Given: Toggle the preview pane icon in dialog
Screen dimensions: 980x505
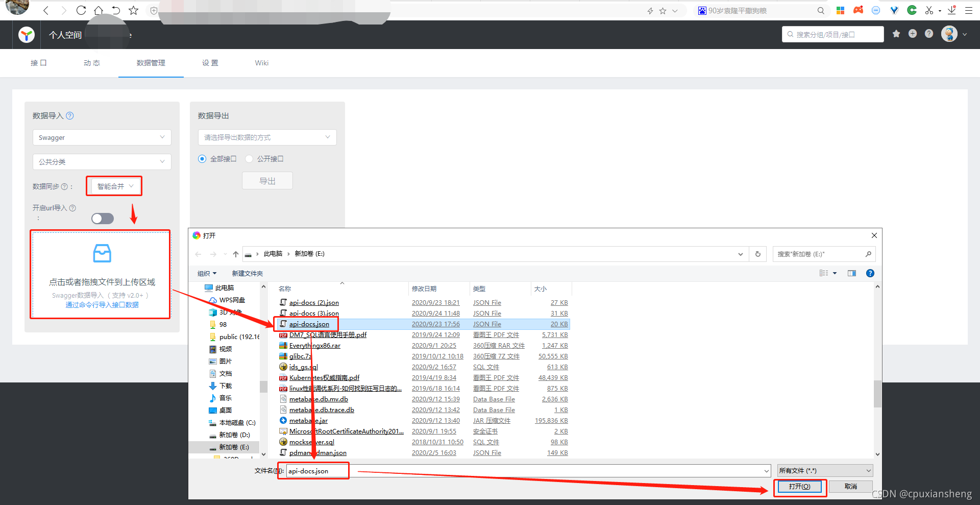Looking at the screenshot, I should click(x=852, y=273).
